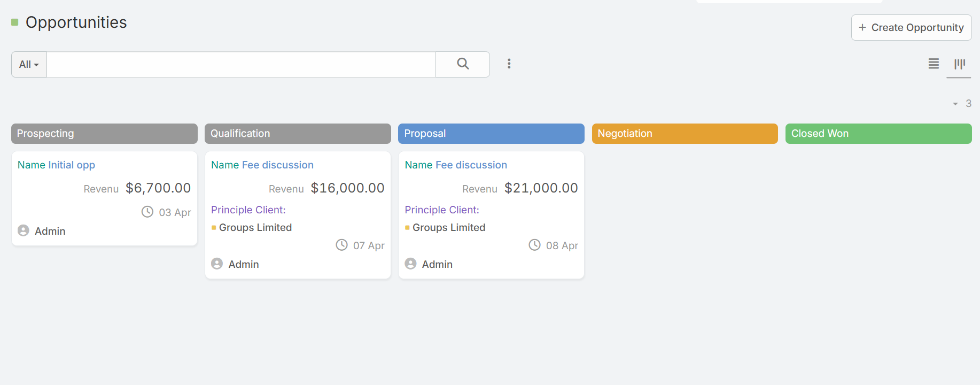Open the Initial opp opportunity link
The width and height of the screenshot is (980, 385).
tap(72, 165)
